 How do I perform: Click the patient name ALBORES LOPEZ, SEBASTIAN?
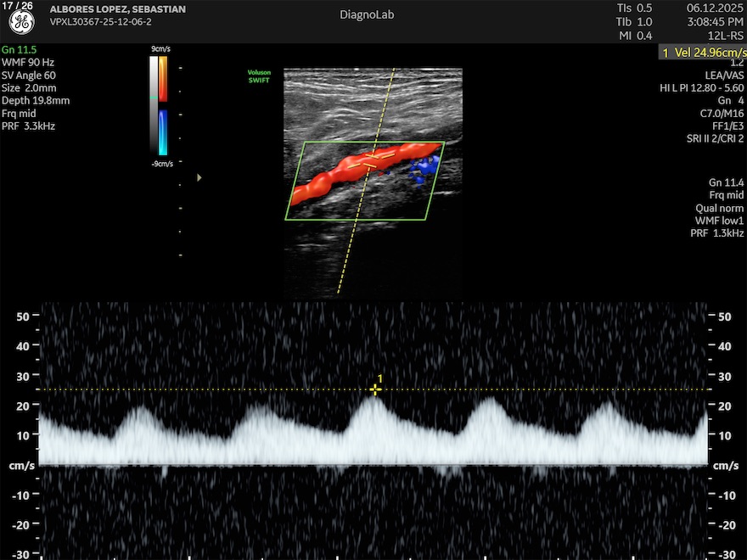118,9
